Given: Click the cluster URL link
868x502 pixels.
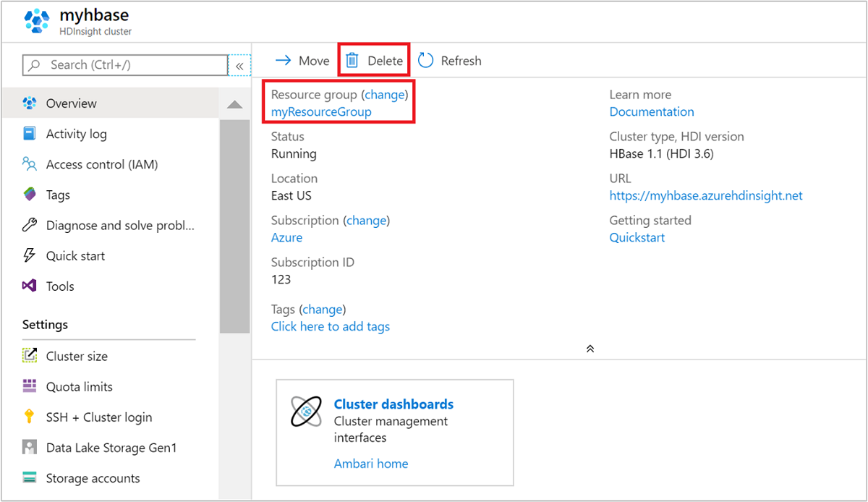Looking at the screenshot, I should pyautogui.click(x=706, y=195).
